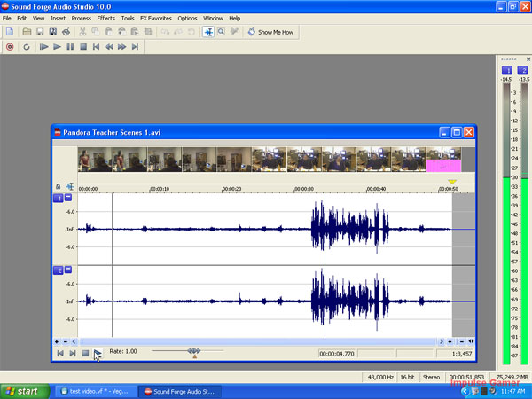Click the Trim/Crop icon in the toolbar

148,32
